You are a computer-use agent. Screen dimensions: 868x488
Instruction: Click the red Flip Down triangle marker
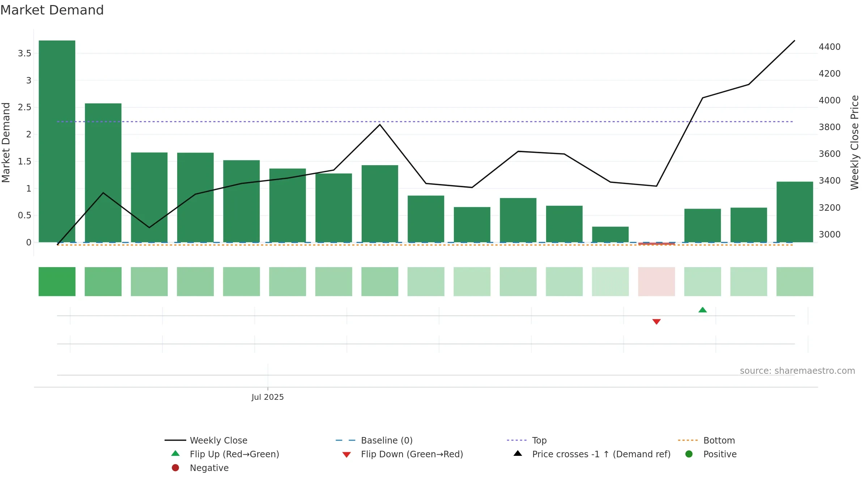click(x=656, y=322)
